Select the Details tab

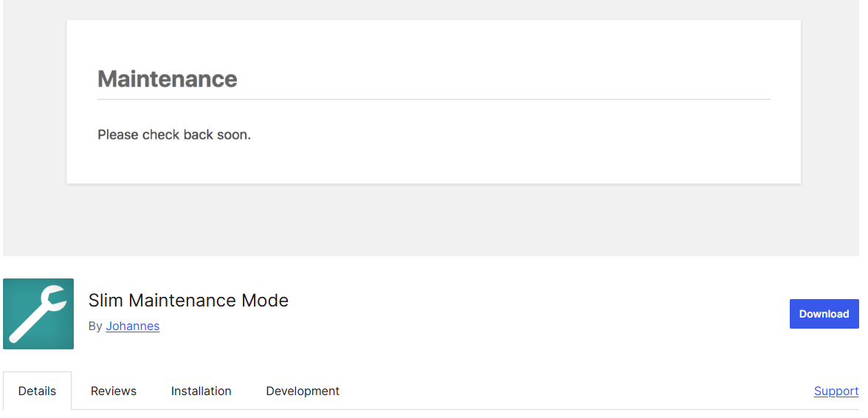[x=37, y=391]
